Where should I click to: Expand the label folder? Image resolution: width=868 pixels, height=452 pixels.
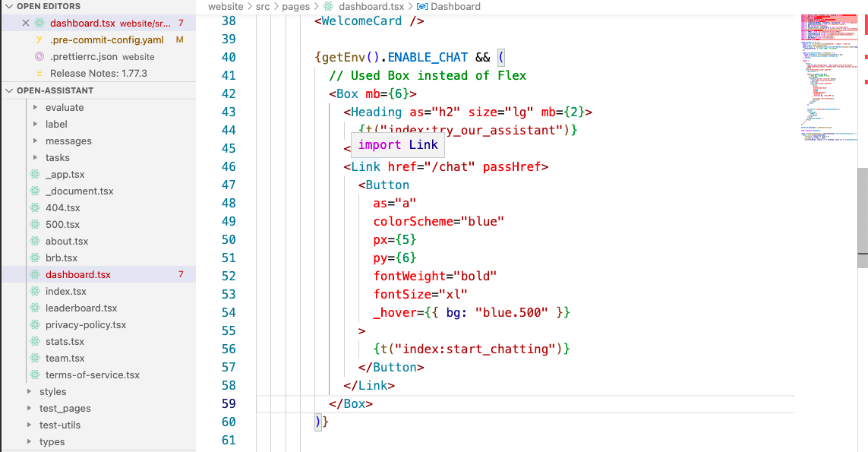36,124
